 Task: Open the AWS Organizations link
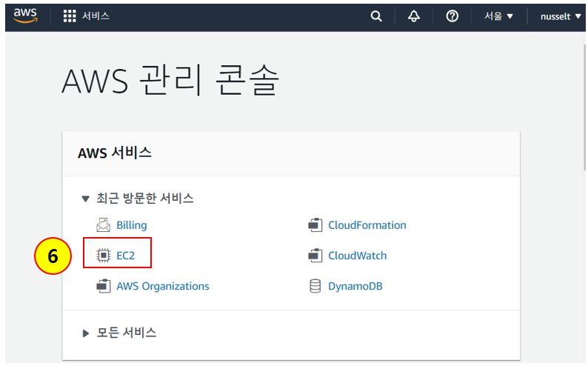tap(163, 286)
